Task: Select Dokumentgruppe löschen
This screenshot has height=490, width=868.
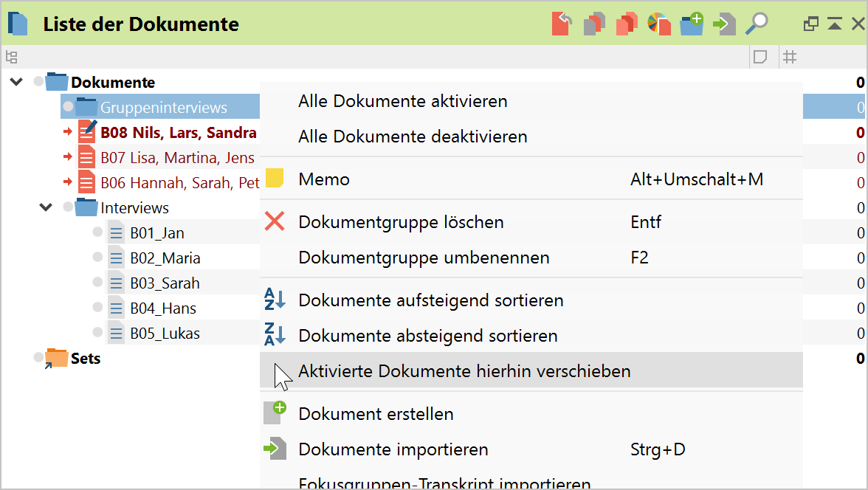Action: pos(531,222)
